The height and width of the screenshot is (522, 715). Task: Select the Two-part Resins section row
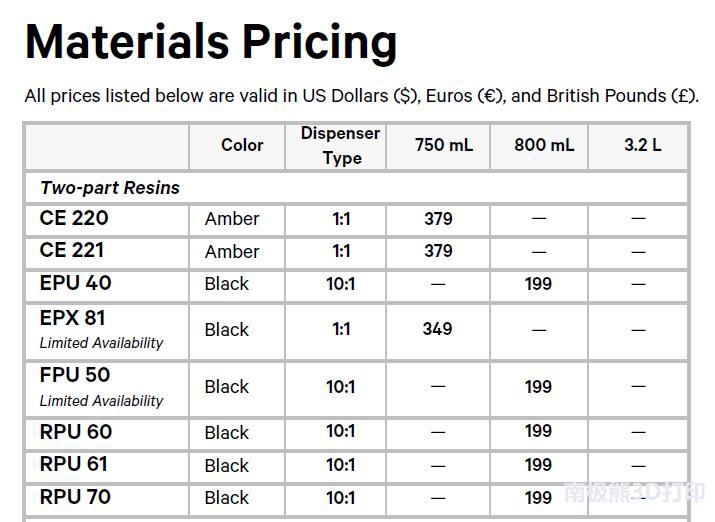point(109,188)
